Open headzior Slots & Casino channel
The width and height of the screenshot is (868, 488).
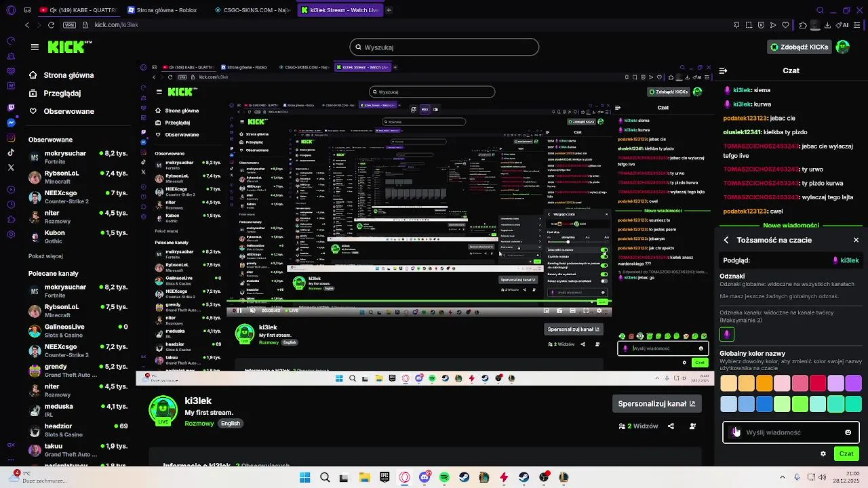point(78,429)
